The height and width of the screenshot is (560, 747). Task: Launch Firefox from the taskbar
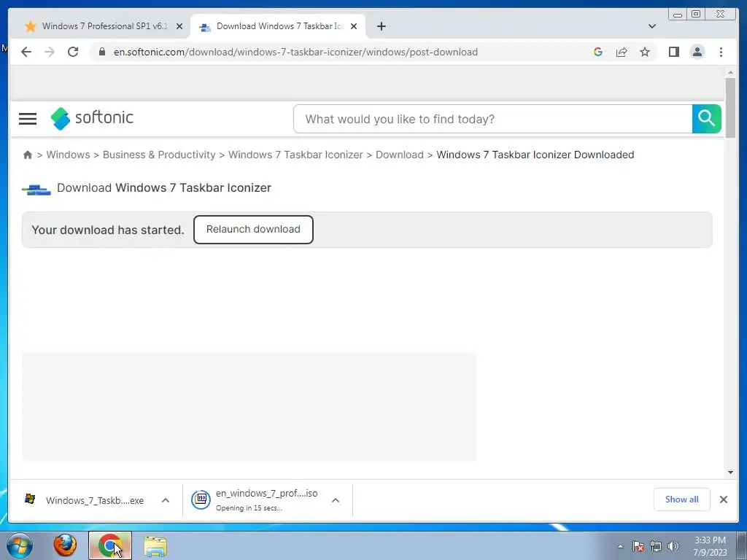click(65, 545)
